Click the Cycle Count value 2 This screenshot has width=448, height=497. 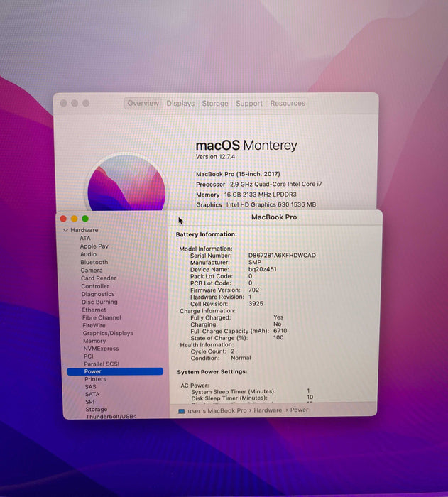[x=232, y=351]
